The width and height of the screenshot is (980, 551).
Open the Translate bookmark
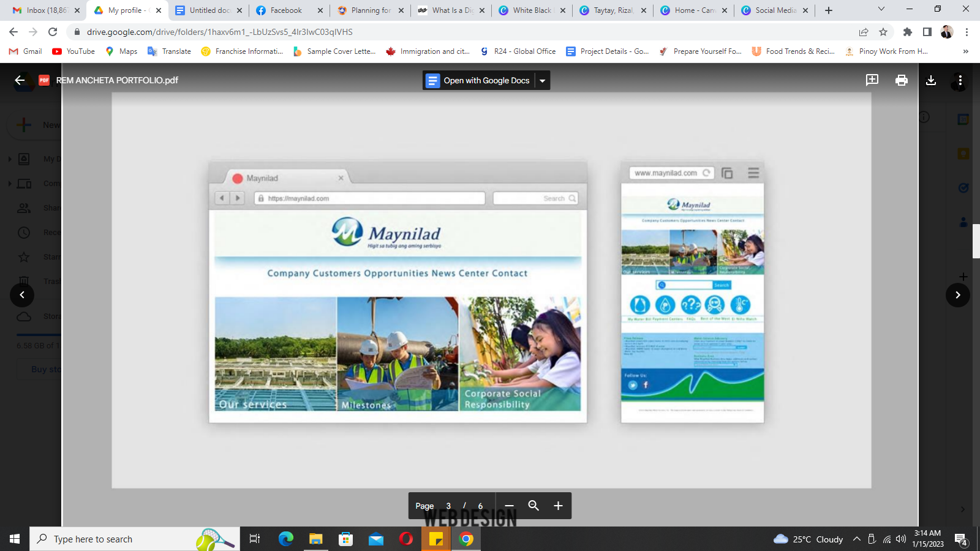(170, 51)
